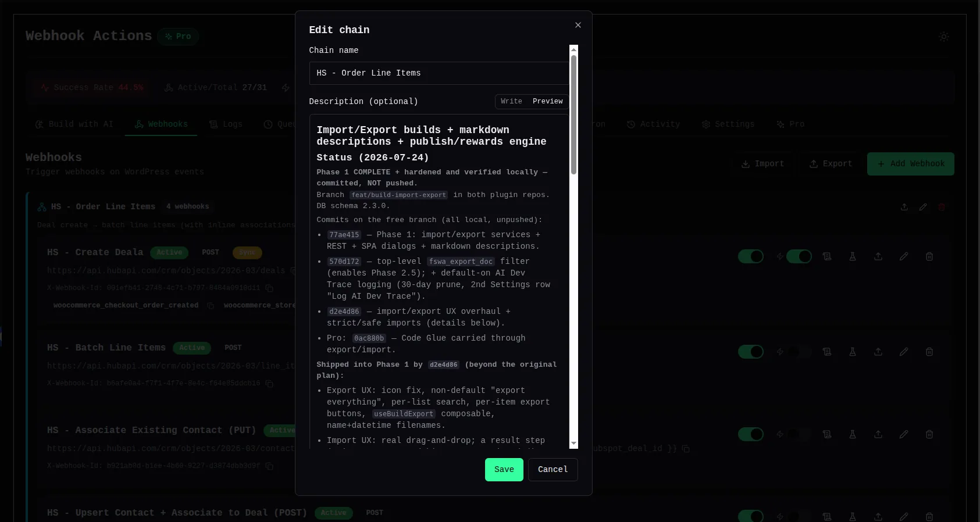Edit the HS - Order Line Items chain

pos(923,207)
